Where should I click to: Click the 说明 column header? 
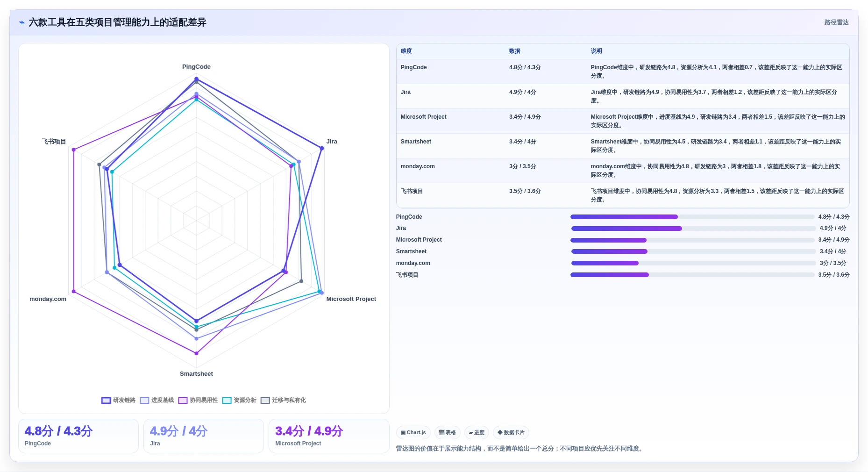[596, 51]
